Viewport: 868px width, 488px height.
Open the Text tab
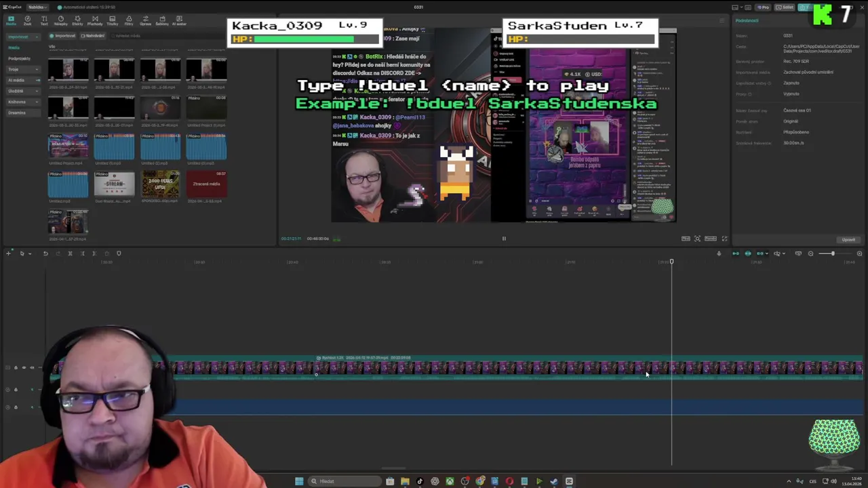click(x=44, y=20)
